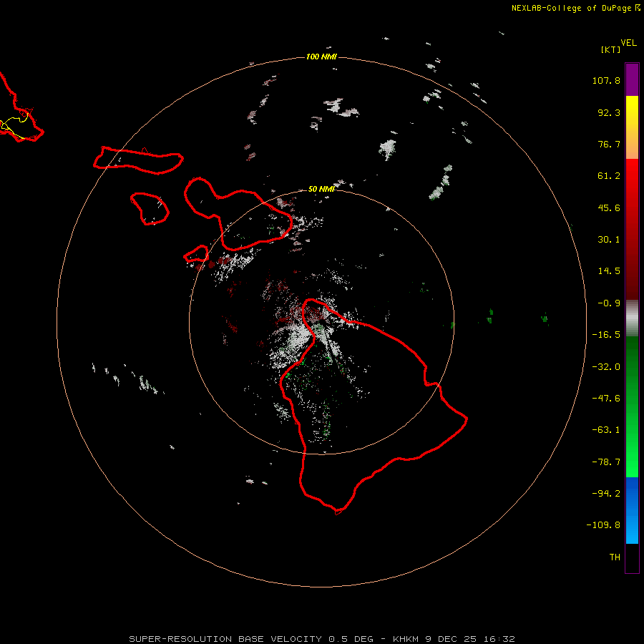This screenshot has width=644, height=644.
Task: Click the Super-Resolution Base Velocity caption
Action: click(321, 639)
